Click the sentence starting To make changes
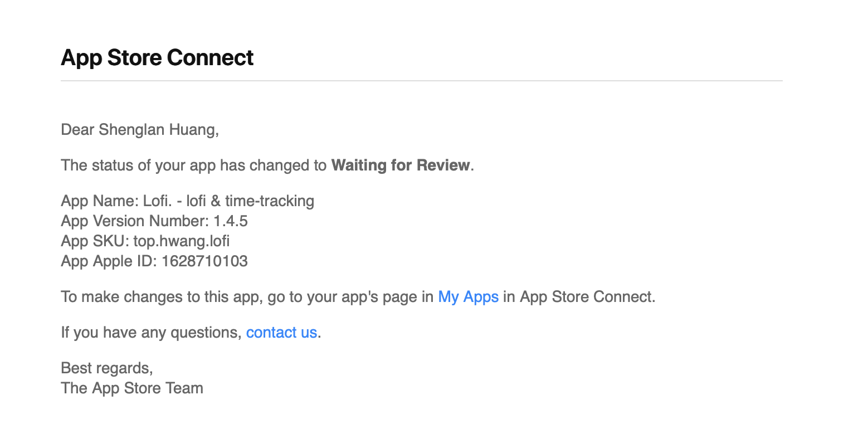Viewport: 868px width, 429px height. point(358,296)
